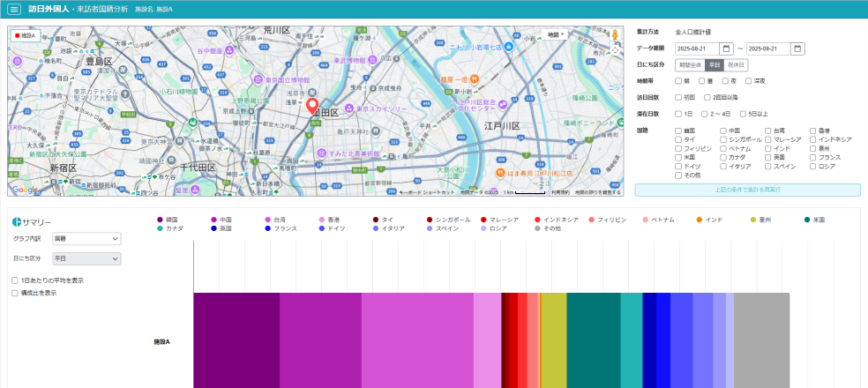Click the 韓国 legend dot in chart
The image size is (868, 388).
pos(160,219)
